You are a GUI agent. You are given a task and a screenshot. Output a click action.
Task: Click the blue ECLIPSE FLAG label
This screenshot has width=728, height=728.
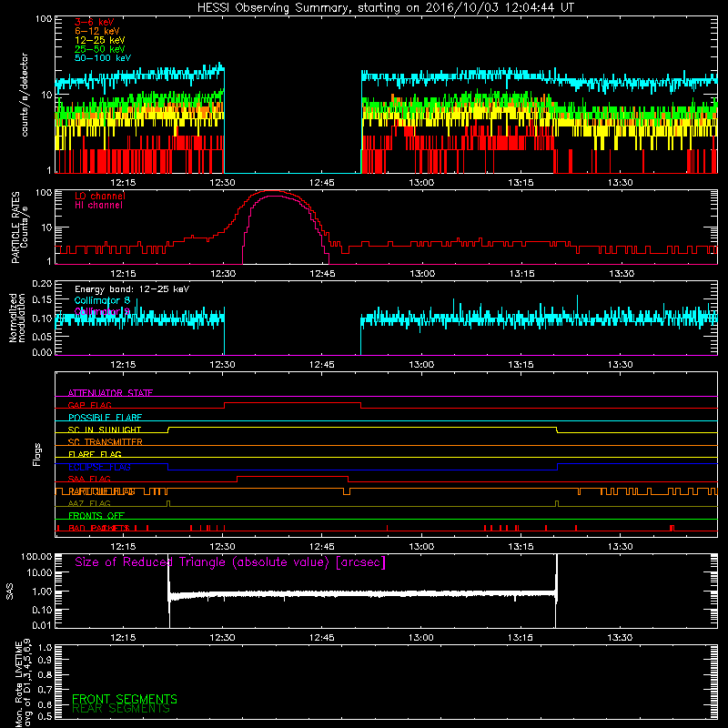[99, 467]
